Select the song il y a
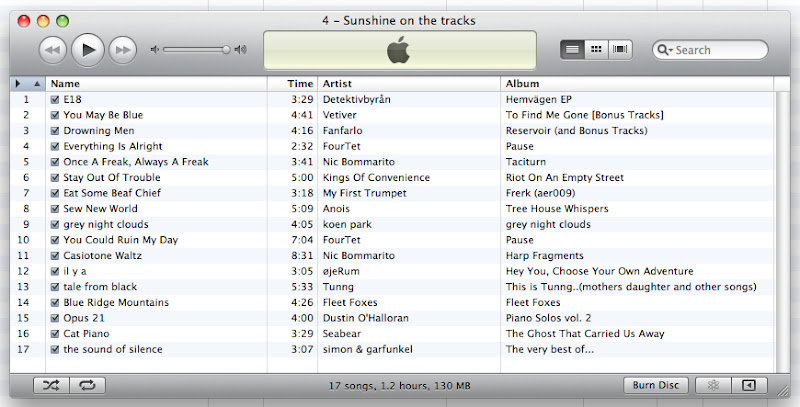Screen dimensions: 800x407 tap(74, 271)
